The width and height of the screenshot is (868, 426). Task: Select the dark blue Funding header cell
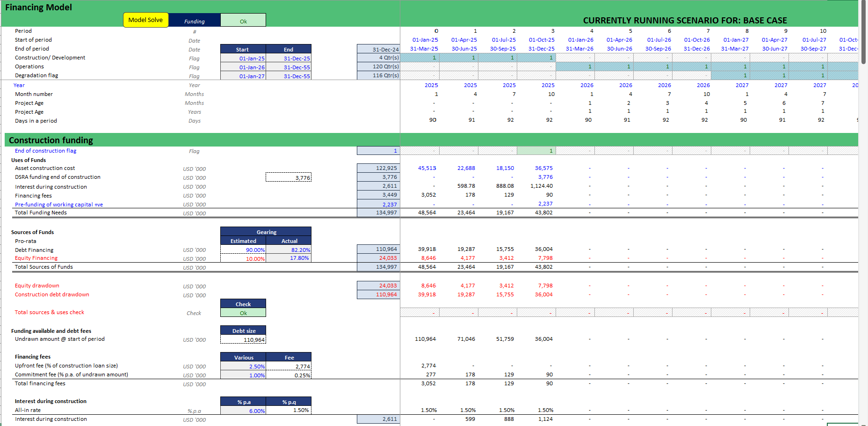pos(194,21)
